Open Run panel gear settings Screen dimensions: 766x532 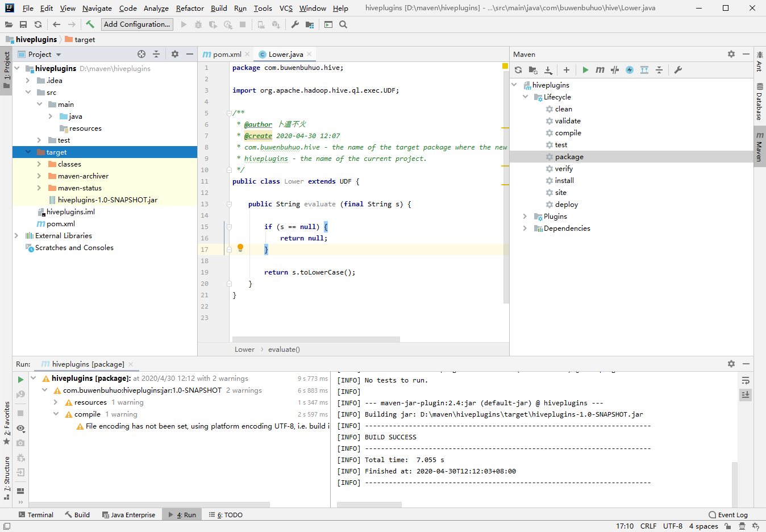(731, 364)
